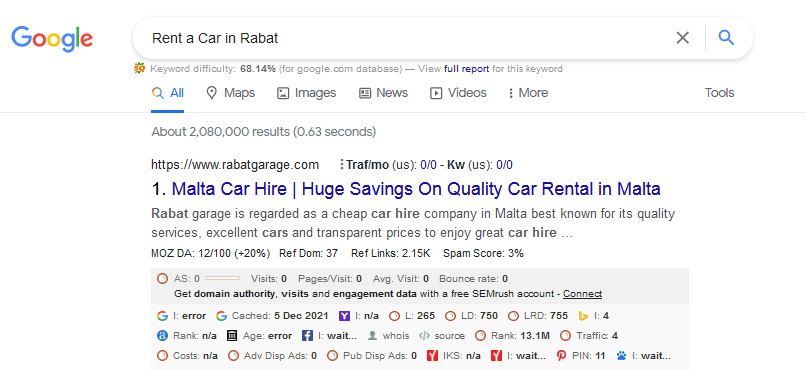Screen dimensions: 806x378
Task: Click the SEMrush LD: 750 icon
Action: click(450, 316)
